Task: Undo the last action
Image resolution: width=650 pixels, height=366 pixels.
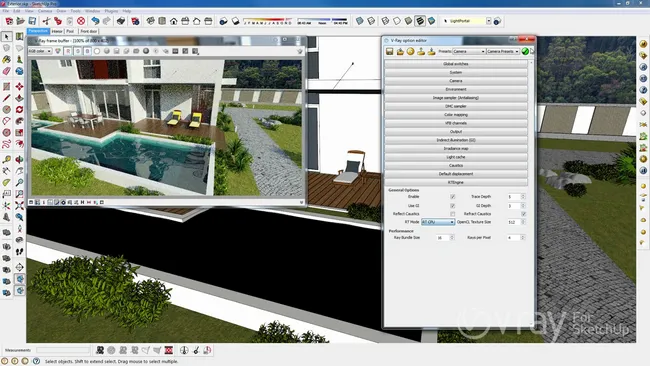Action: pos(95,21)
